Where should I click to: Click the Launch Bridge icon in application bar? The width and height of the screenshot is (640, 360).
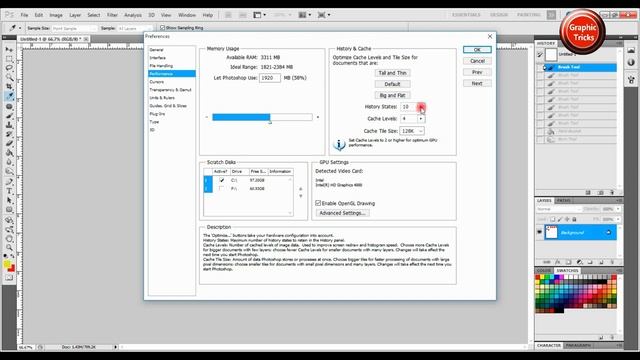point(228,15)
